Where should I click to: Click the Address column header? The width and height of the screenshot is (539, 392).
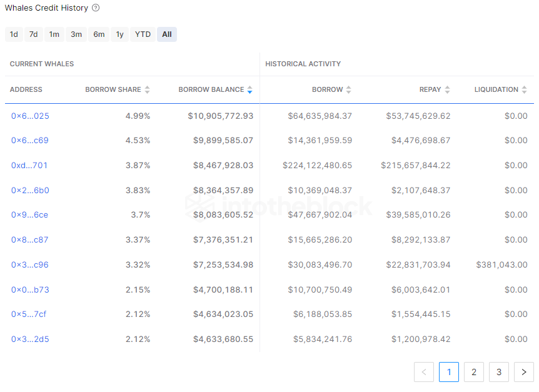[x=26, y=89]
